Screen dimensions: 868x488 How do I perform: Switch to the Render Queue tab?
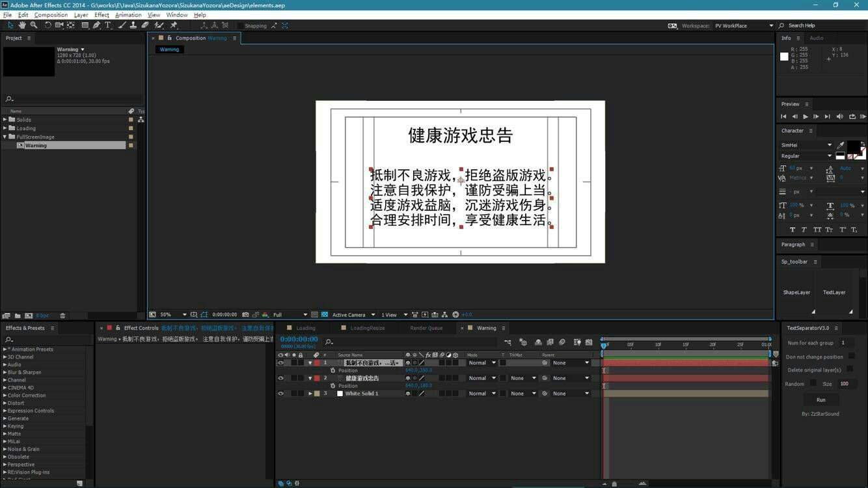[x=426, y=328]
